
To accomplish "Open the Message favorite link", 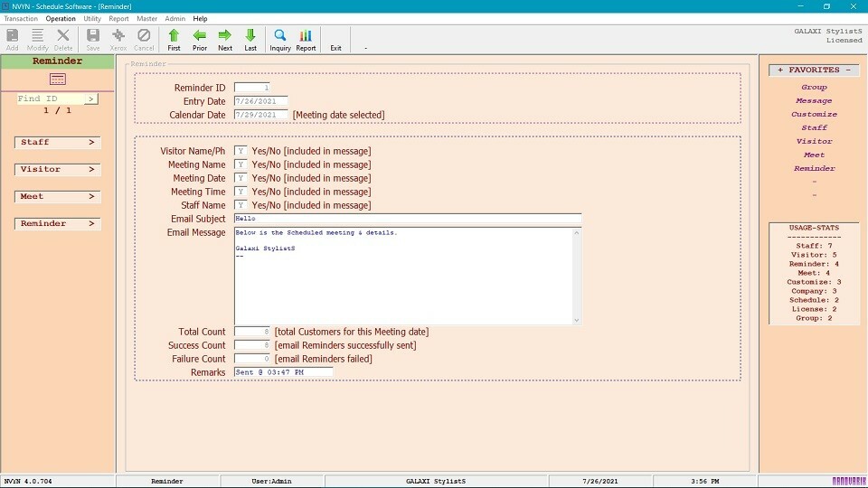I will point(814,100).
